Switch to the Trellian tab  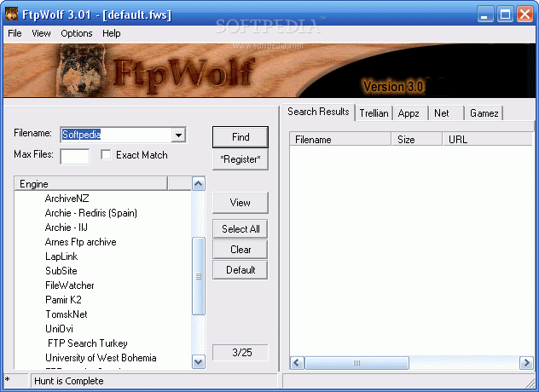tap(374, 113)
